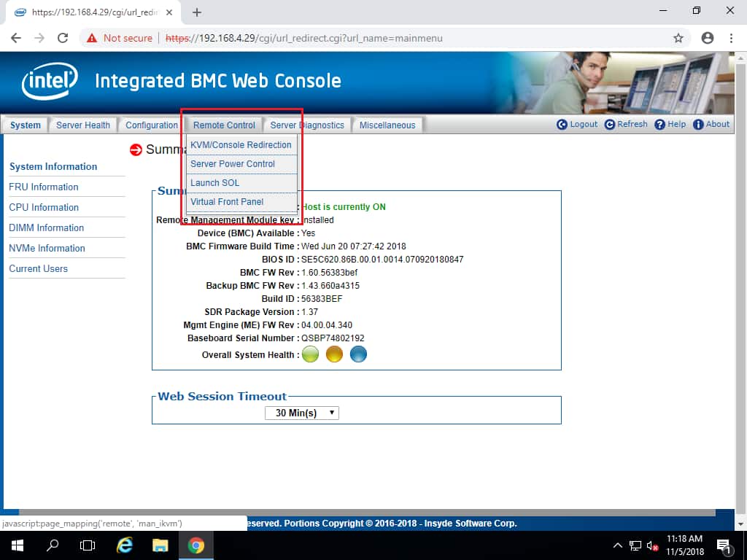Screen dimensions: 747x560
Task: Open the Action Center notification icon
Action: click(724, 546)
